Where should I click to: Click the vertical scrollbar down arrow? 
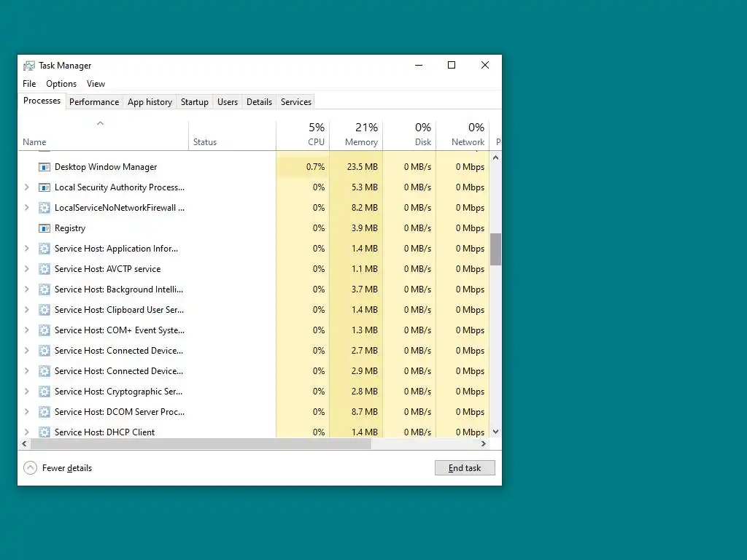click(x=495, y=432)
